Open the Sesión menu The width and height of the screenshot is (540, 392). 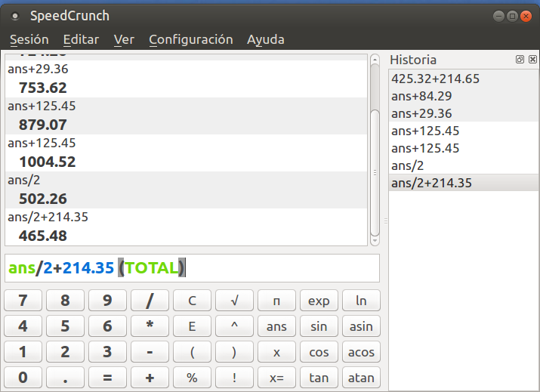29,39
